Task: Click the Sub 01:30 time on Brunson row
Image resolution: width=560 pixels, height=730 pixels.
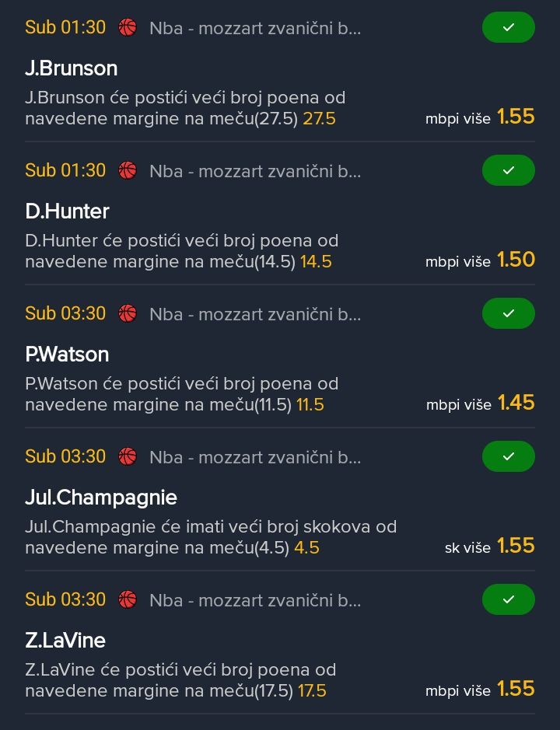Action: click(65, 28)
